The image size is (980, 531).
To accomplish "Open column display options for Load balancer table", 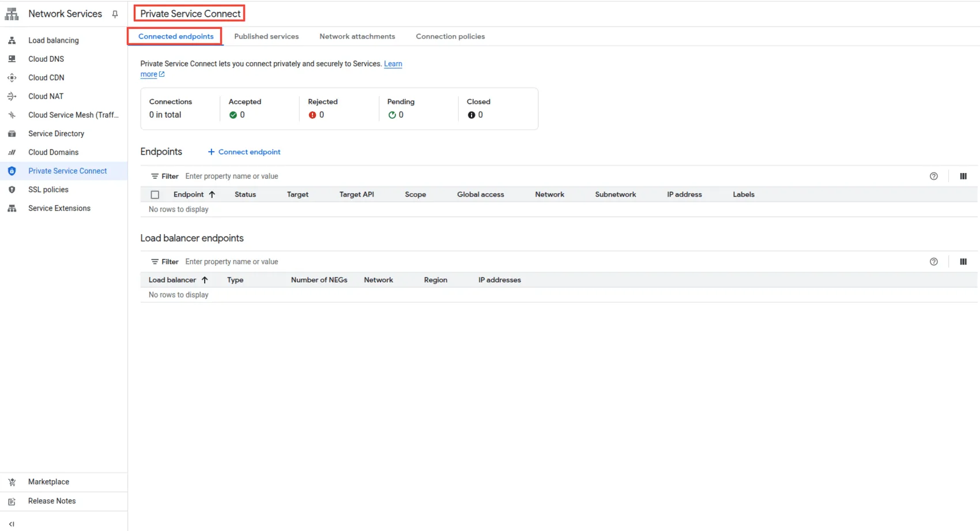I will click(963, 262).
